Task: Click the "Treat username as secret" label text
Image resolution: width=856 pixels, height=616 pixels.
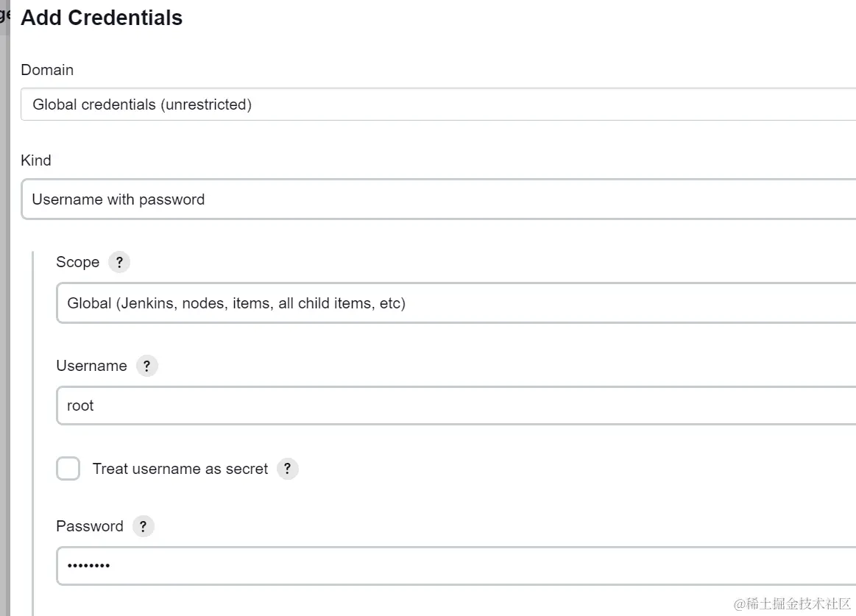Action: (x=180, y=469)
